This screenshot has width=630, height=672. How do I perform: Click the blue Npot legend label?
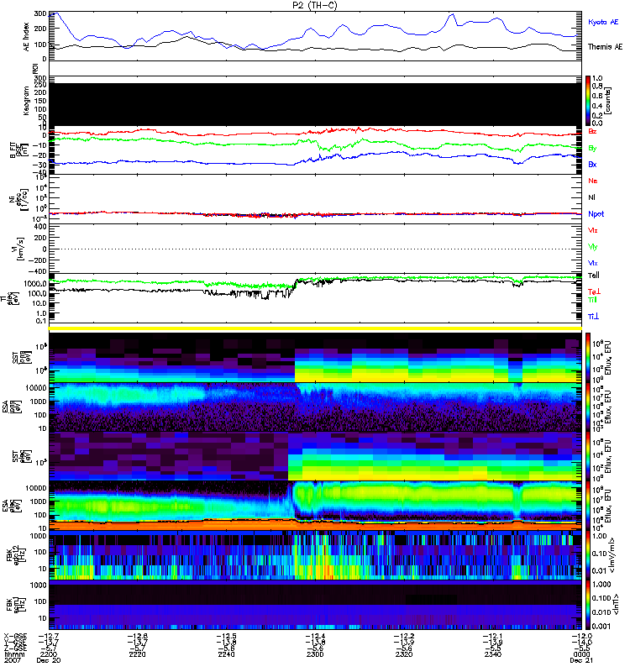(x=596, y=214)
